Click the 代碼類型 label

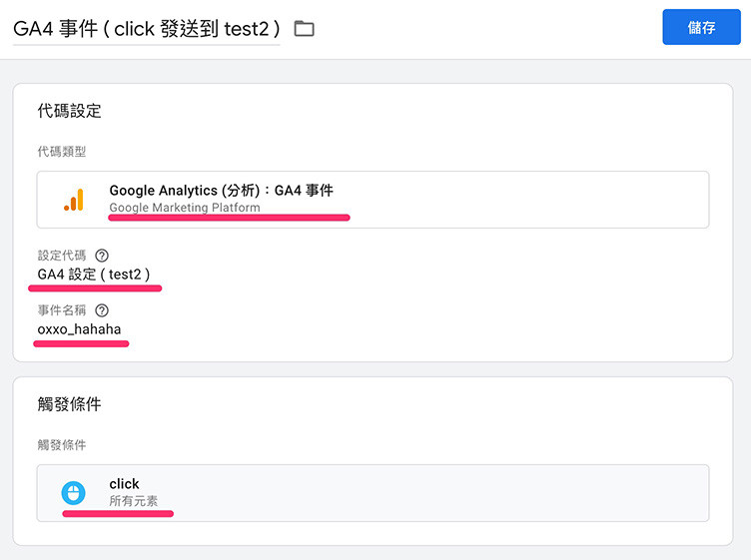coord(62,152)
